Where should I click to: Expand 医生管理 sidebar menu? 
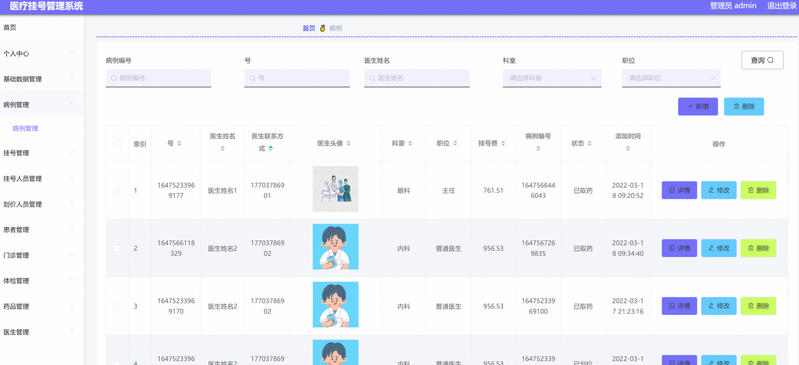coord(42,332)
